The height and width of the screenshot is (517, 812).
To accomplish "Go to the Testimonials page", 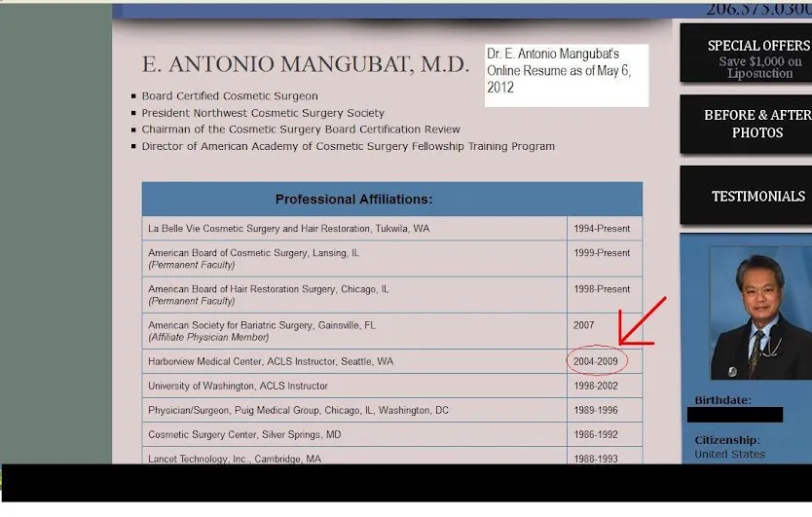I will [747, 196].
